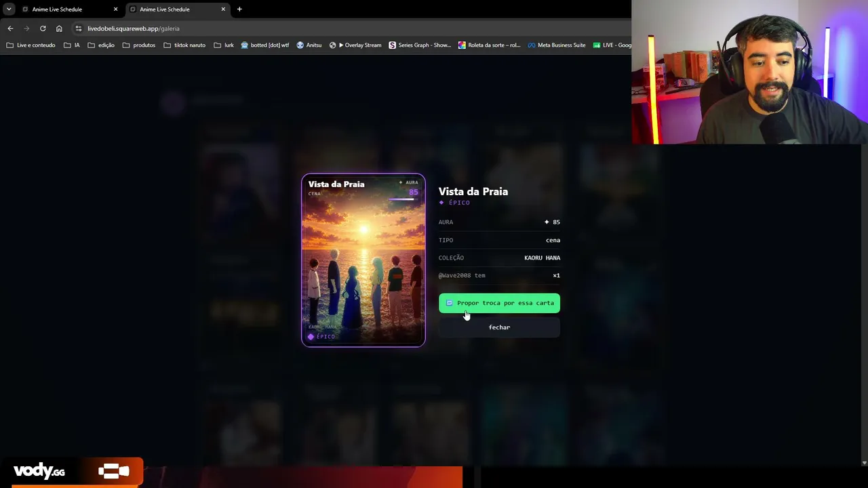The image size is (868, 488).
Task: Click the Propor troca por essa carta button
Action: pyautogui.click(x=499, y=303)
